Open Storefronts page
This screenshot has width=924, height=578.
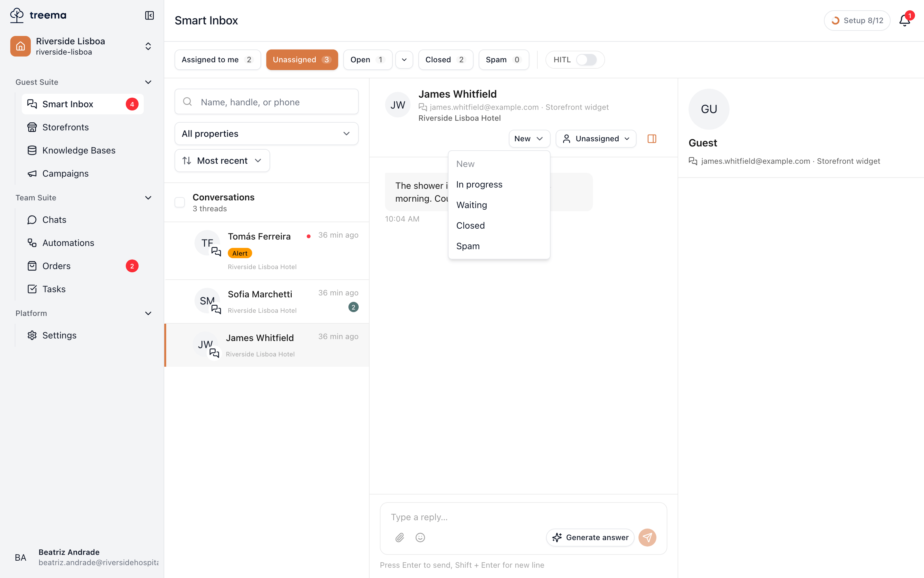click(82, 127)
